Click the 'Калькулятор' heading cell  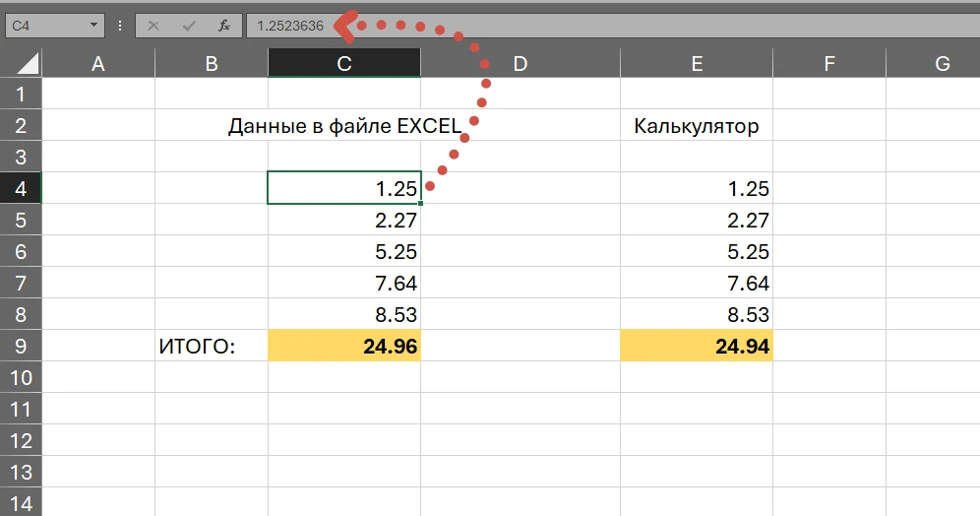697,125
